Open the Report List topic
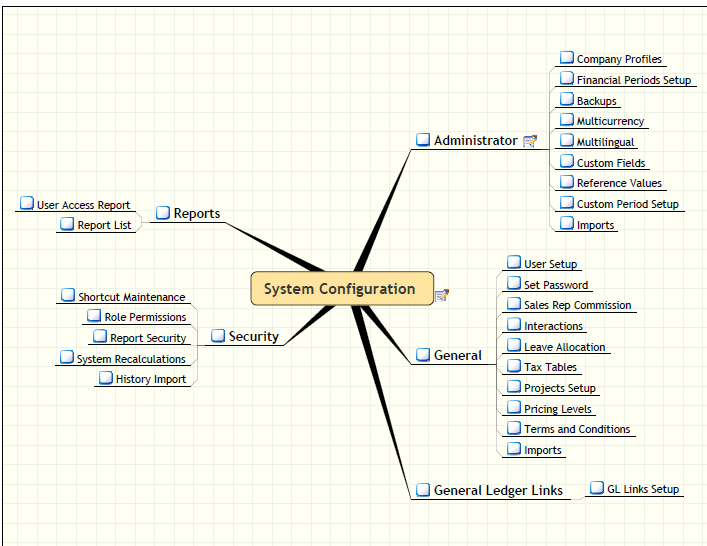707x546 pixels. click(x=104, y=225)
